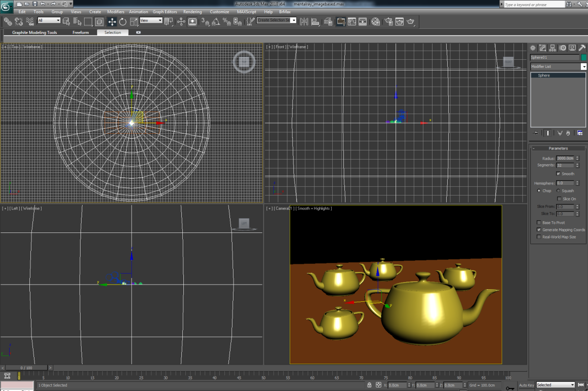Enable the Slice On checkbox
This screenshot has width=588, height=391.
click(x=560, y=199)
